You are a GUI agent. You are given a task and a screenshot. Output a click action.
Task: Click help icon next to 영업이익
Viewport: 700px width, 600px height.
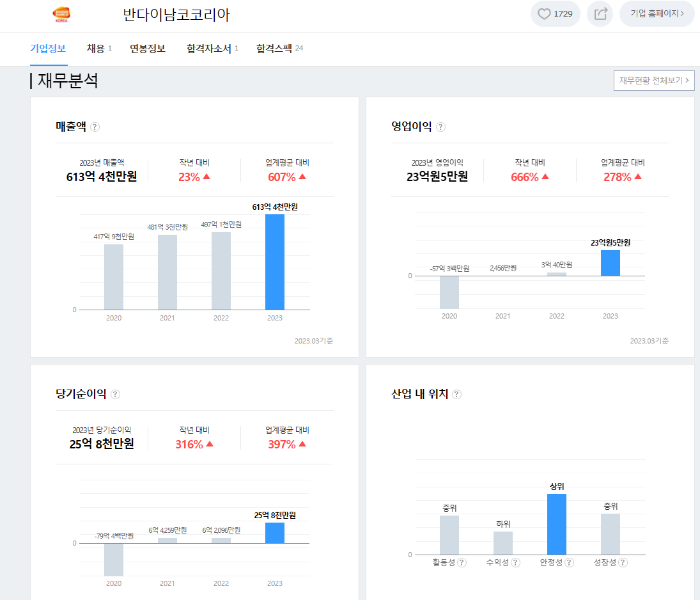coord(440,127)
